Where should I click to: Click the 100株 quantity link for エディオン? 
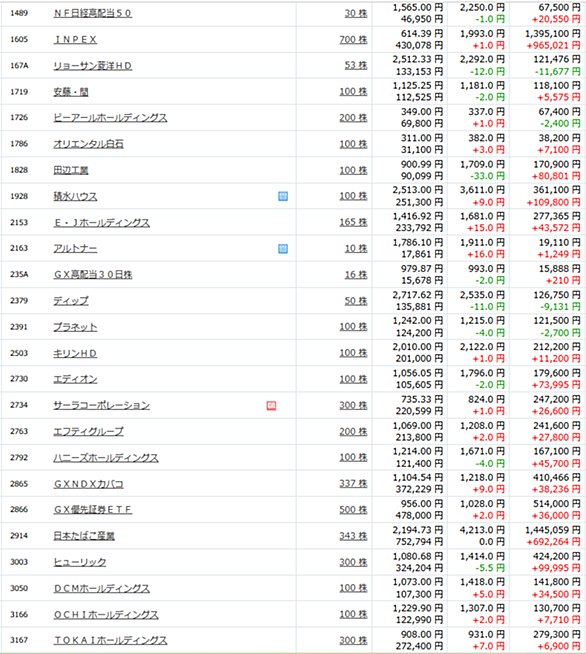[353, 379]
